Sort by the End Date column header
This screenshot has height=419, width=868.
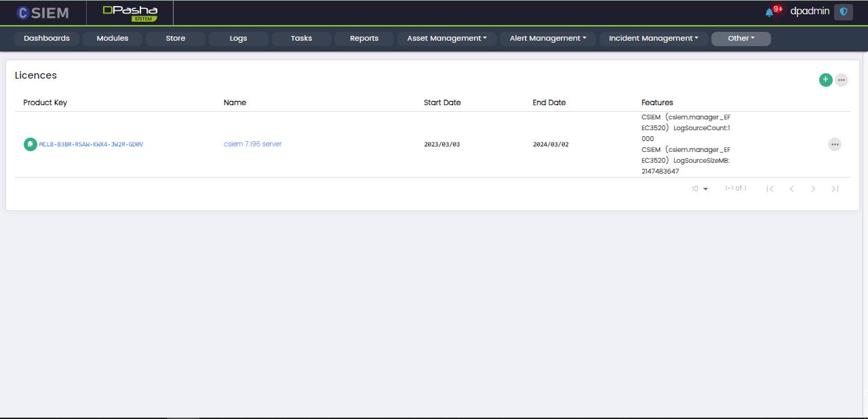pos(549,103)
